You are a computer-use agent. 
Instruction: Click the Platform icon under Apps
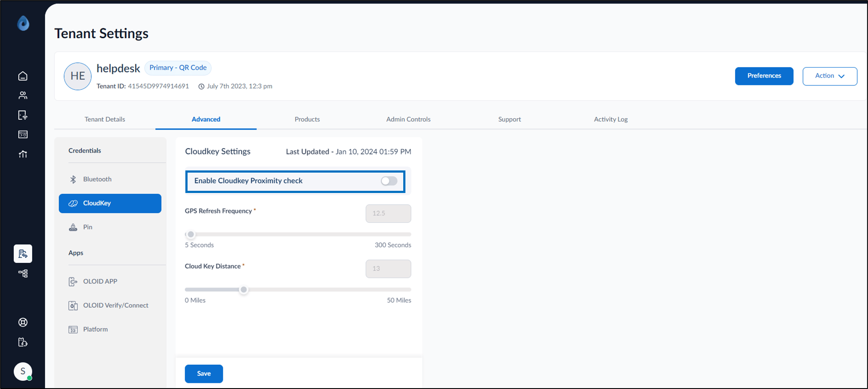pos(73,330)
